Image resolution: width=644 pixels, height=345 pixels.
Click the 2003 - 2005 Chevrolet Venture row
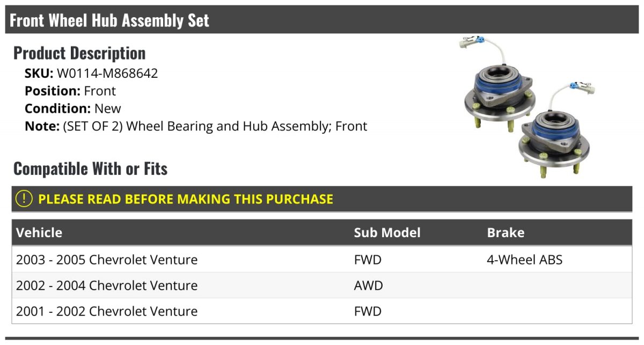[x=107, y=260]
